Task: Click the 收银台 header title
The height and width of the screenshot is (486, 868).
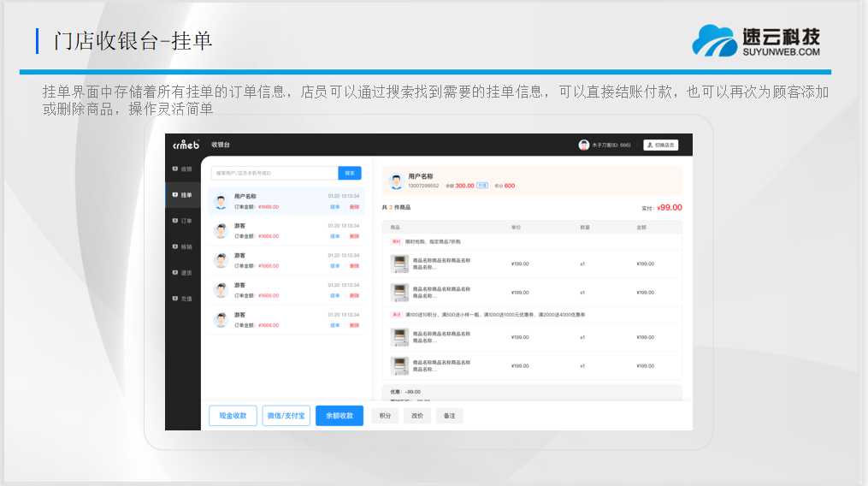Action: tap(221, 145)
